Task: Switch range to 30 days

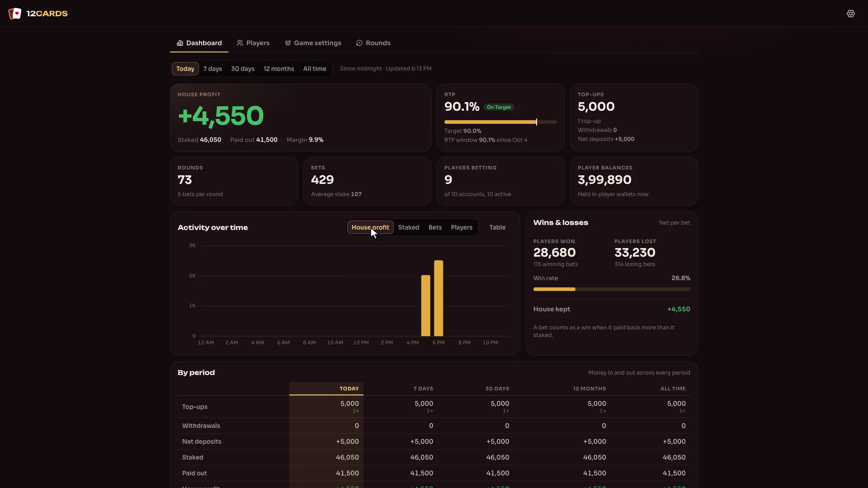Action: 243,69
